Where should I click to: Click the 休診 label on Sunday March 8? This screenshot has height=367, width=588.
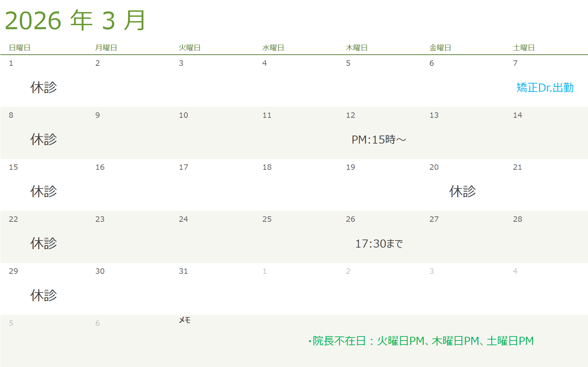click(44, 140)
